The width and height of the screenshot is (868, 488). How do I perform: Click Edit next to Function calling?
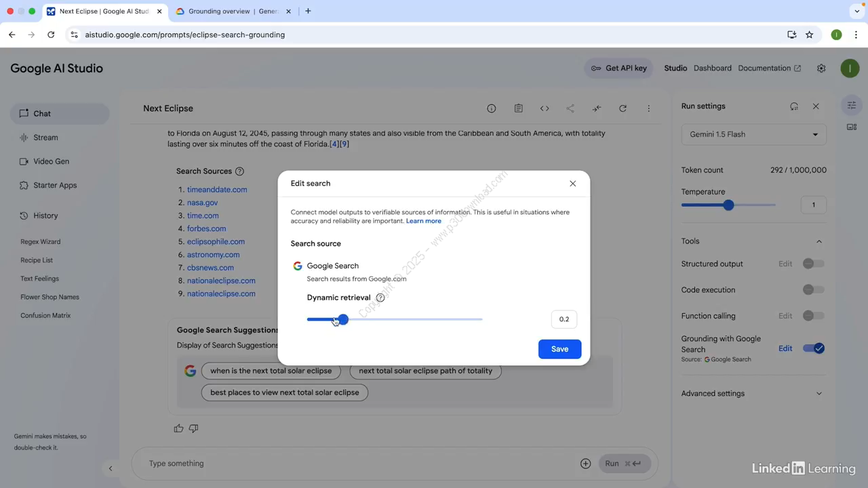pyautogui.click(x=785, y=316)
